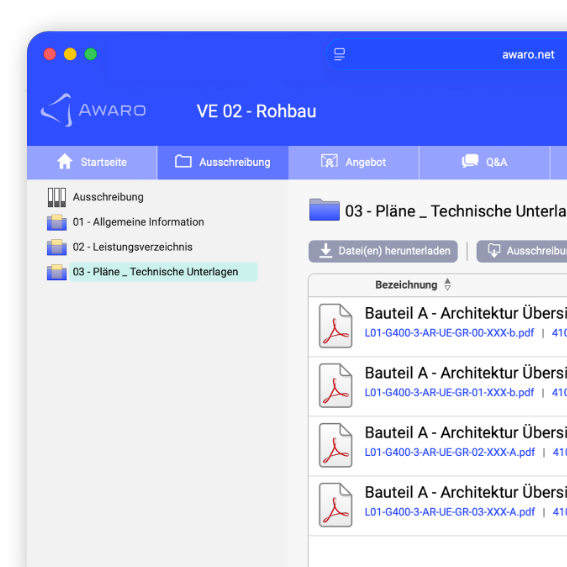Click the partially visible Ausschreibung download button
Viewport: 567px width, 567px height.
point(522,251)
